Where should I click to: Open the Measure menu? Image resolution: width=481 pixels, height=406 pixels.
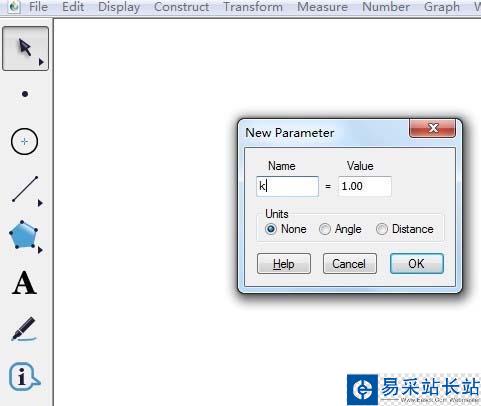click(x=322, y=7)
